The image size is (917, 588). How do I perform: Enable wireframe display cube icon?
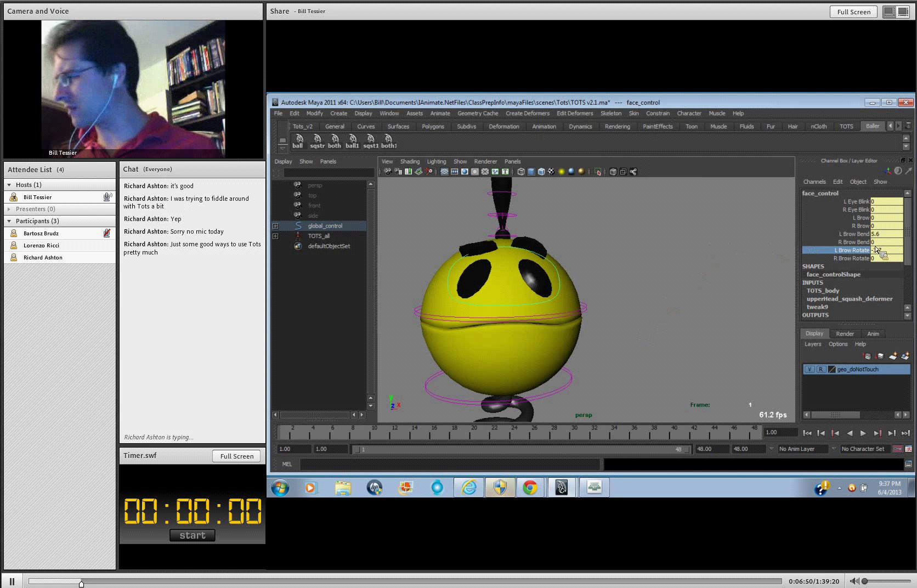coord(521,172)
